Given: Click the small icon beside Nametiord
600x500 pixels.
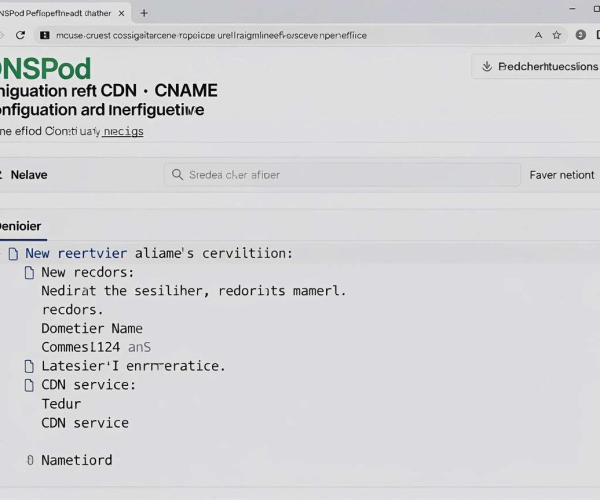Looking at the screenshot, I should click(30, 460).
